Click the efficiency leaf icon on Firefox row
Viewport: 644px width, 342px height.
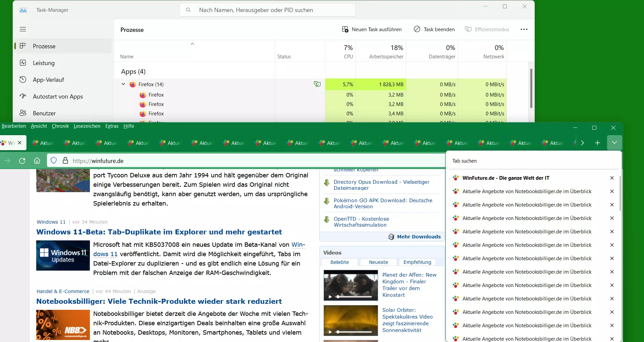[x=317, y=84]
